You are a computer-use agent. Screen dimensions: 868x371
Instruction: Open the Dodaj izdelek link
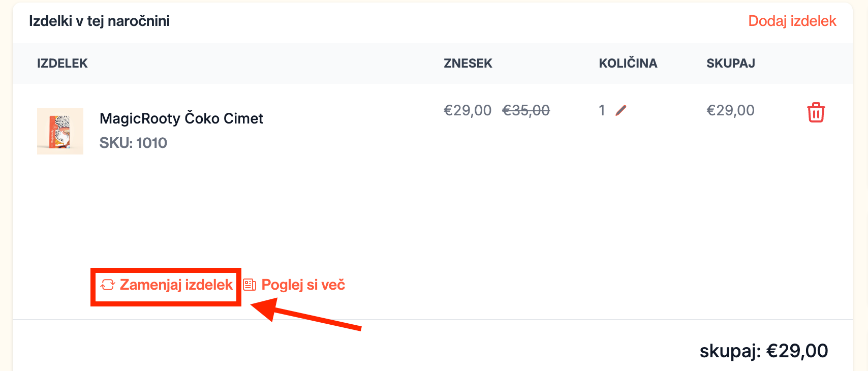(x=792, y=21)
